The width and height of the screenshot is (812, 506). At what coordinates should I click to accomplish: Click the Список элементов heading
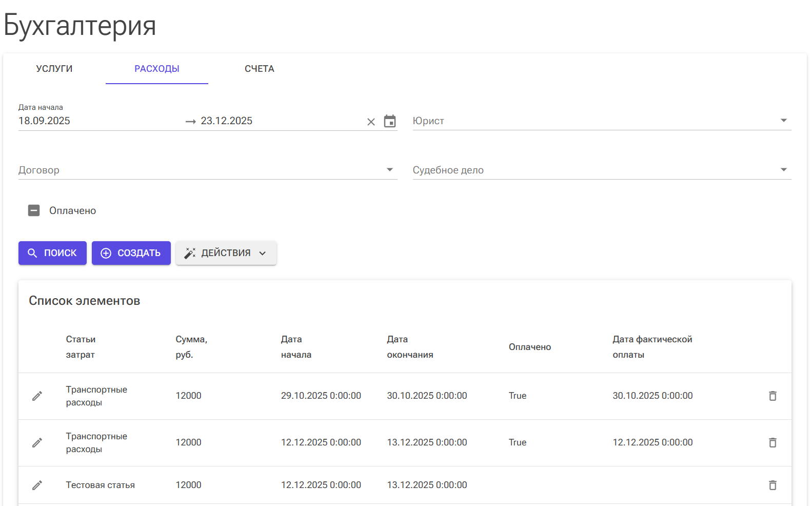coord(85,301)
